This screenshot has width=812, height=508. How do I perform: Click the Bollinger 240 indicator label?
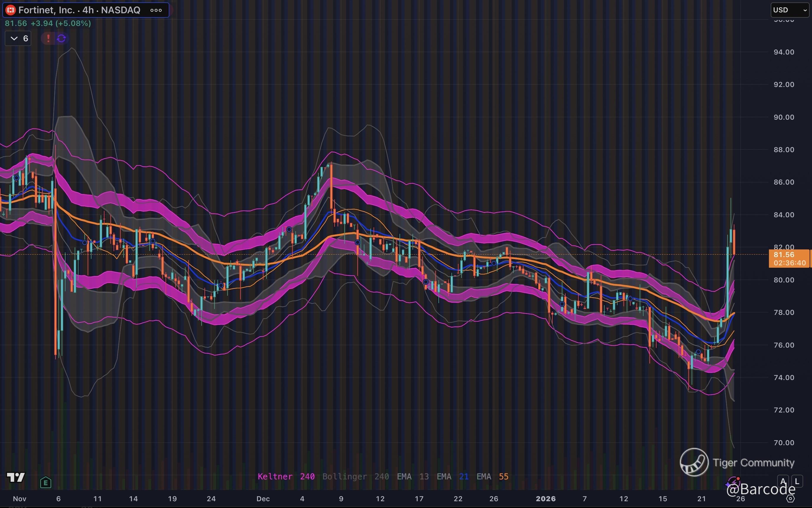(355, 476)
